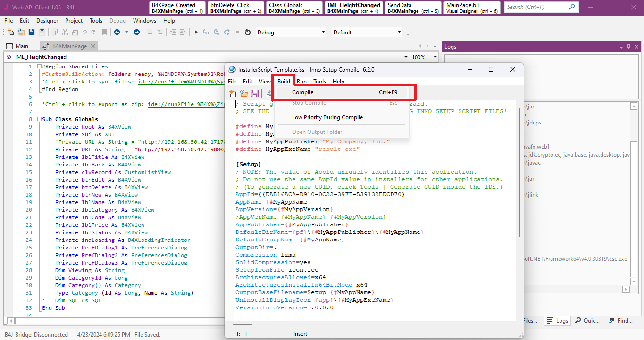Click the open project icon in B4J toolbar

point(21,32)
